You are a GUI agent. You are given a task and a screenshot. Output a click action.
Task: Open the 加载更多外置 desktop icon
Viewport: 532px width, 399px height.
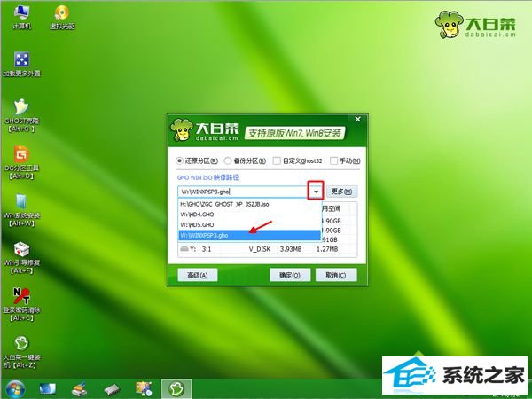point(21,64)
